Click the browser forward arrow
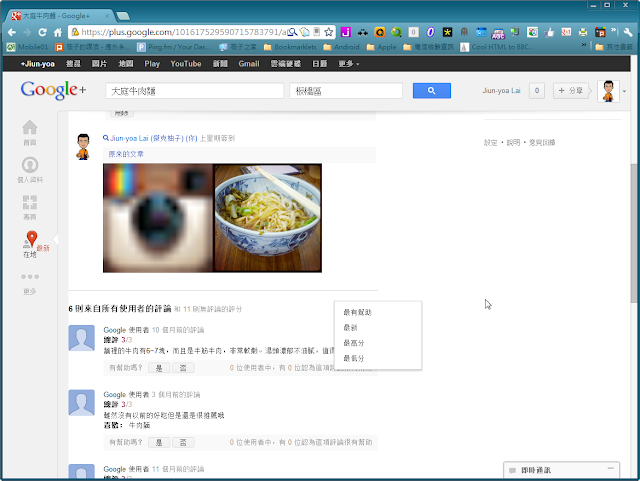Screen dimensions: 640x481 coord(27,32)
